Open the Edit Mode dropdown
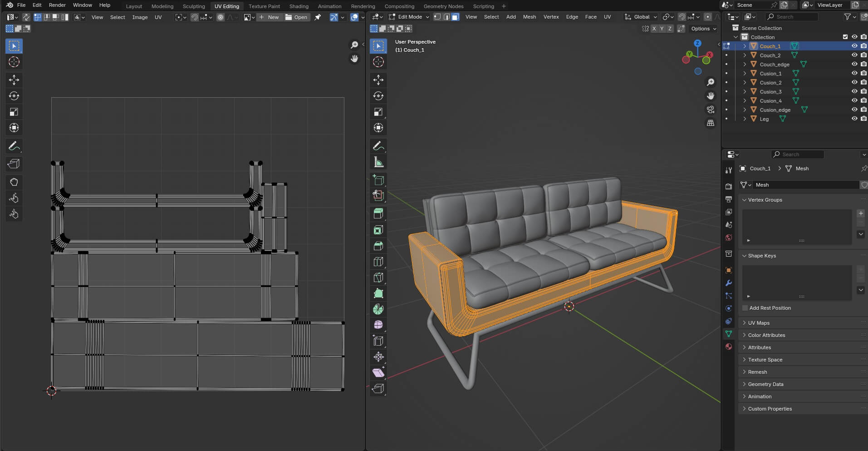The width and height of the screenshot is (868, 451). (x=409, y=17)
